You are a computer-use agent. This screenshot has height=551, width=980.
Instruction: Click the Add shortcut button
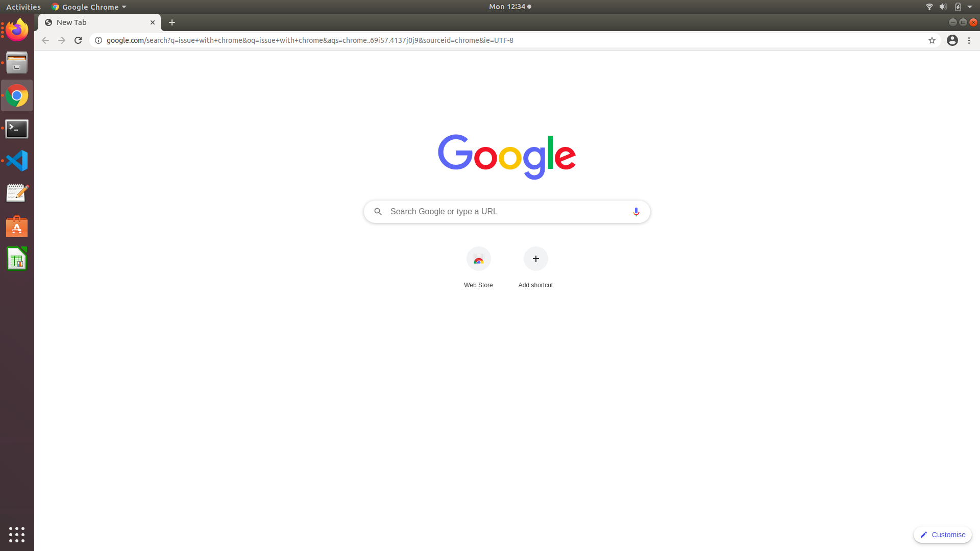[536, 258]
